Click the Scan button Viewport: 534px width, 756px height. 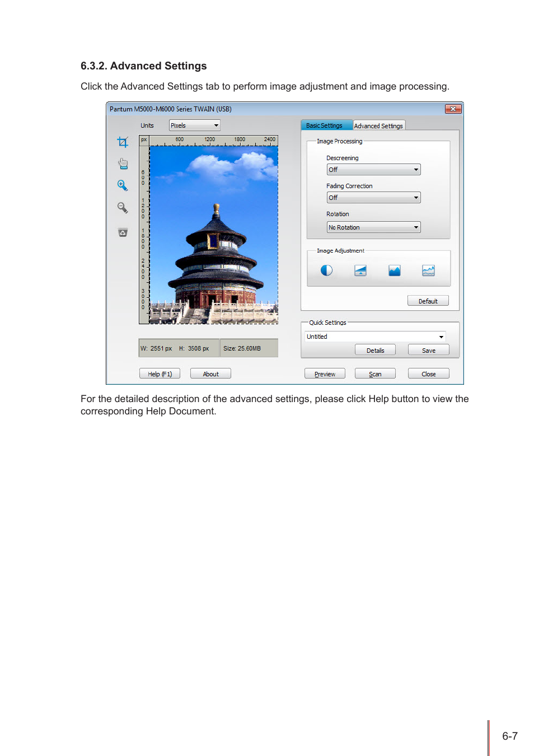click(375, 374)
